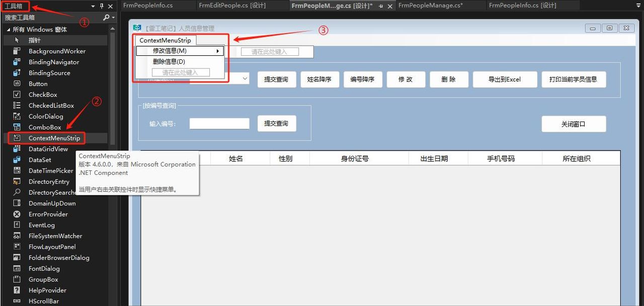
Task: Click the 姓名降序 button
Action: pos(320,79)
